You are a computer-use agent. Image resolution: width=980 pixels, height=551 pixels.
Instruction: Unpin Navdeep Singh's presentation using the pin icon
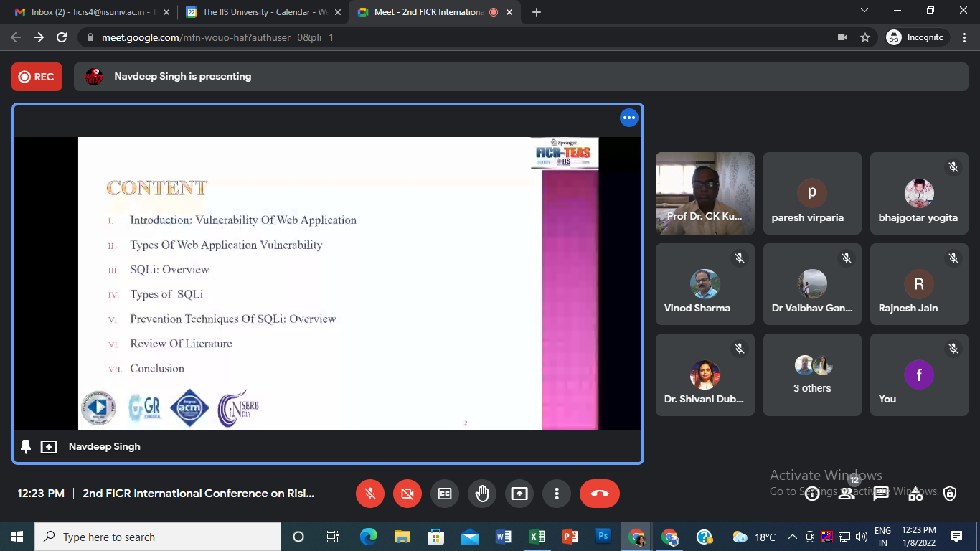click(26, 447)
